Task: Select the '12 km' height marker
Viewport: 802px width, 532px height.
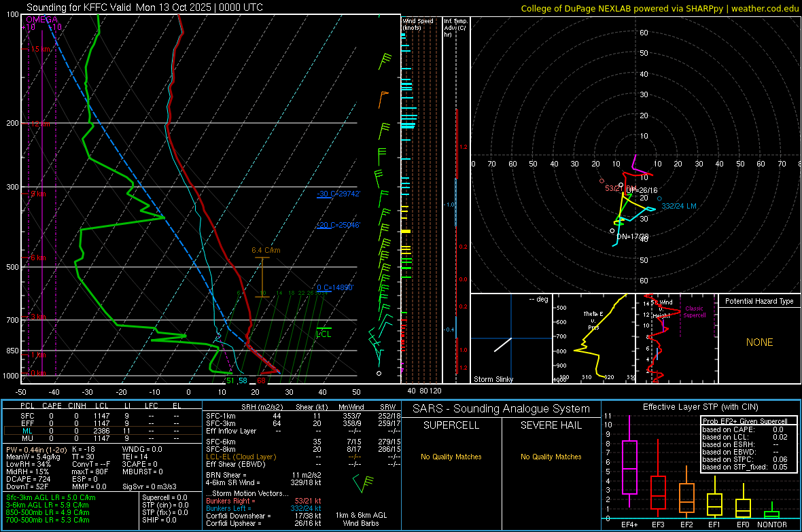Action: pyautogui.click(x=40, y=124)
